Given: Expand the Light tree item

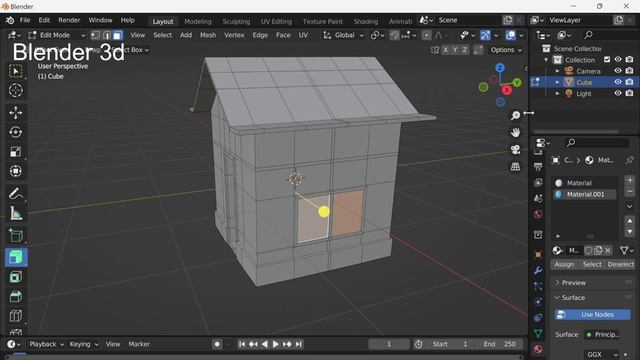Looking at the screenshot, I should [x=558, y=93].
